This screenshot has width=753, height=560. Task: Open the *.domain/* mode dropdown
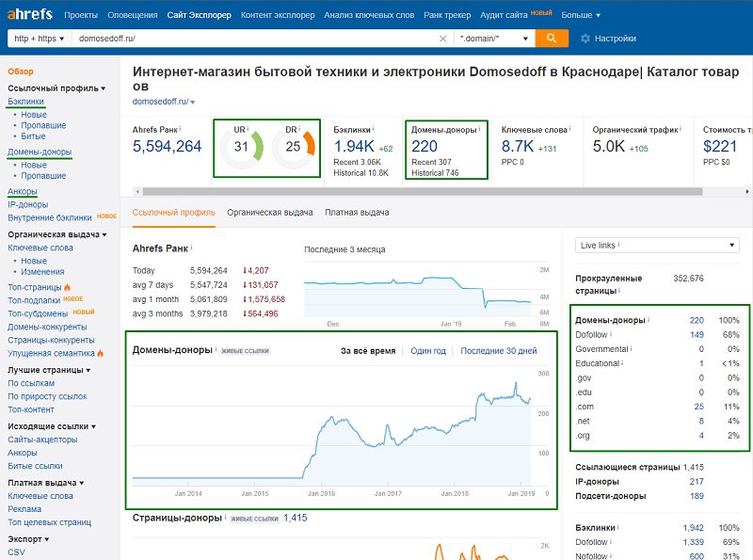tap(493, 39)
